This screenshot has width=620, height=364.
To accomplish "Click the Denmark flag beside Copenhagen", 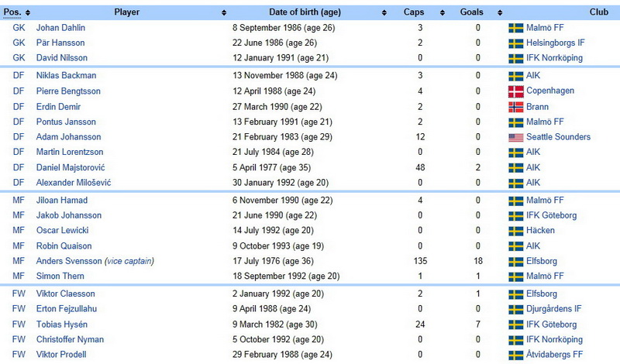I will 515,91.
